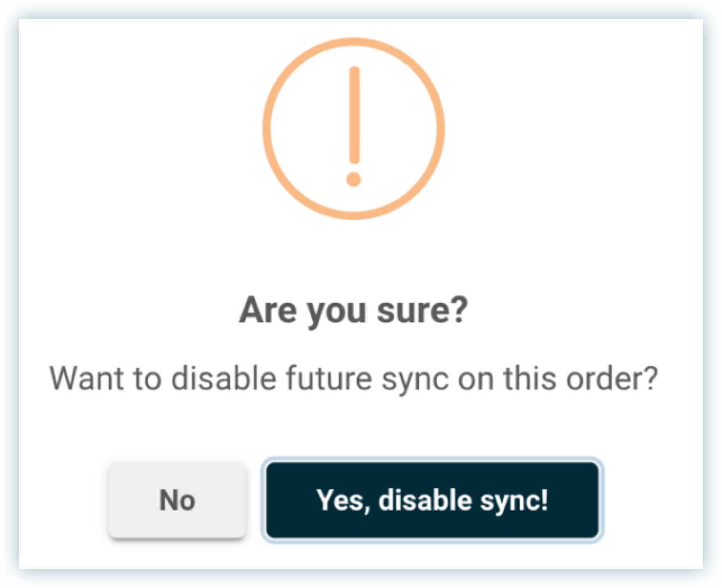Select the orange circle alert symbol
Screen dimensions: 722x588
click(x=354, y=128)
